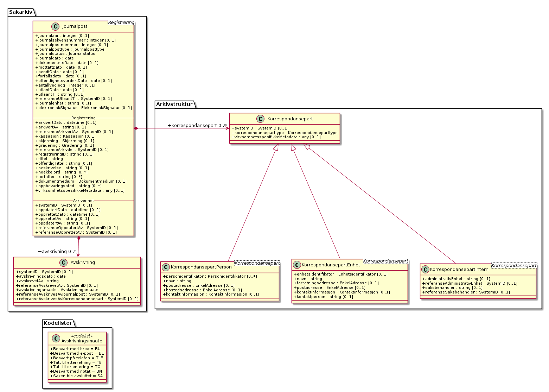Click the '+administrativEnhet : string [0..1]' attribute
Screen dimensions: 549x392
click(x=456, y=279)
